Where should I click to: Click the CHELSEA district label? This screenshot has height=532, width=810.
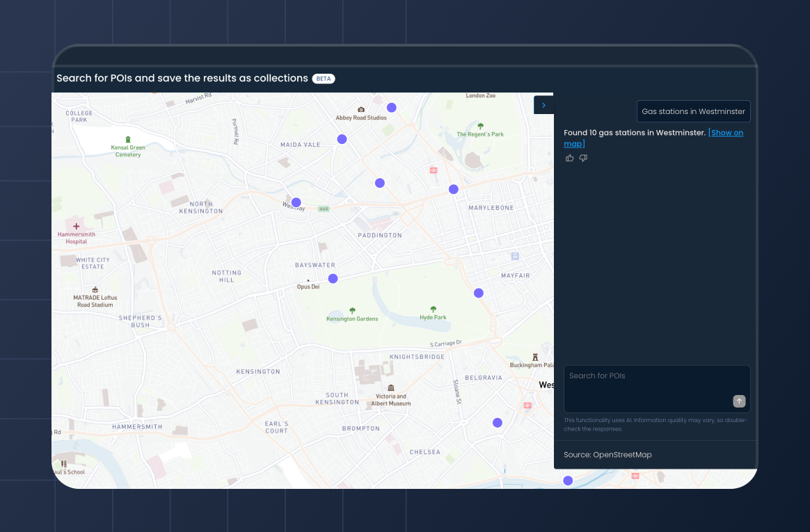coord(425,452)
